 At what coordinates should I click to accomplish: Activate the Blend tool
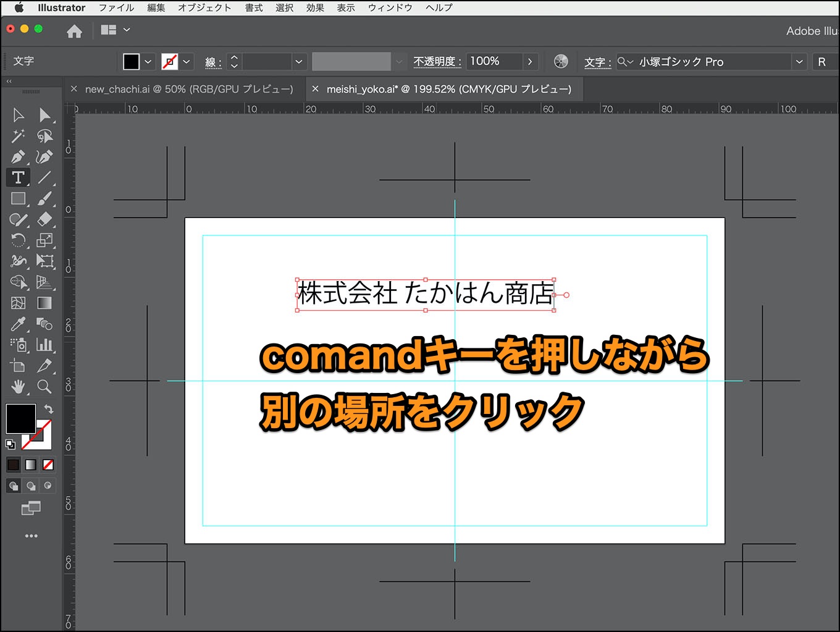coord(44,324)
